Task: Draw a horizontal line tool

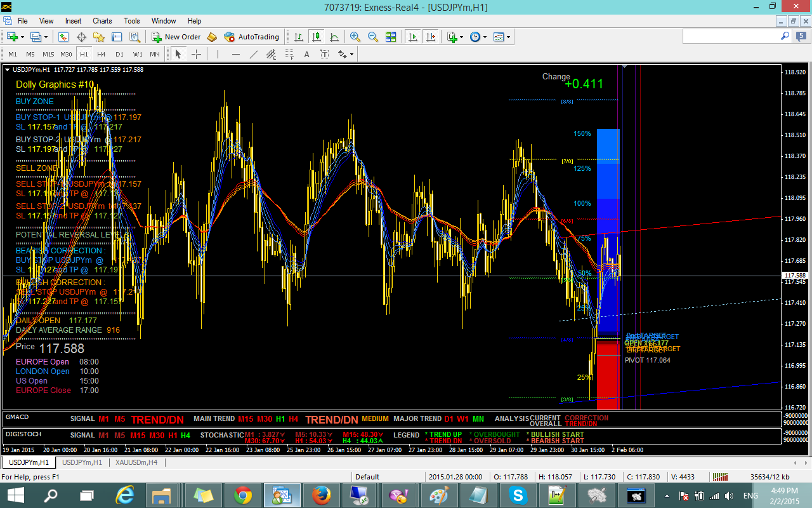Action: pos(236,54)
